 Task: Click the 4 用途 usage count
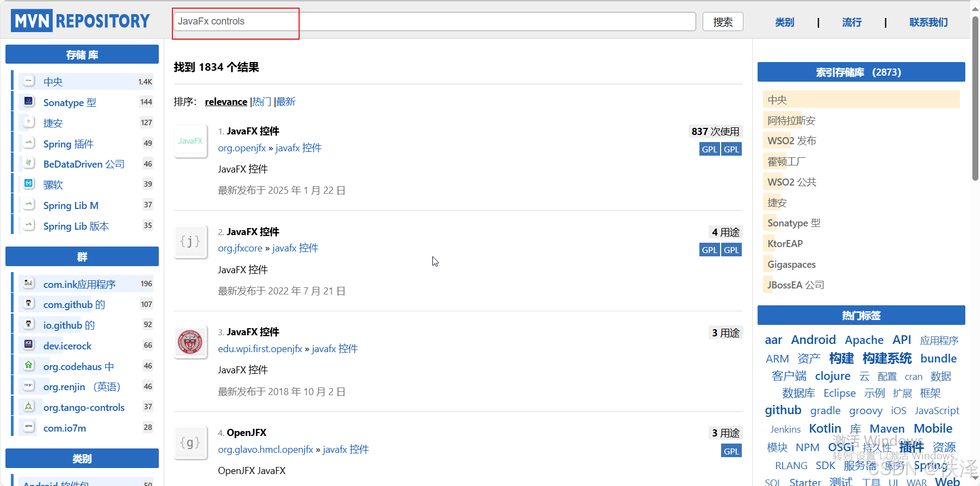pyautogui.click(x=725, y=232)
